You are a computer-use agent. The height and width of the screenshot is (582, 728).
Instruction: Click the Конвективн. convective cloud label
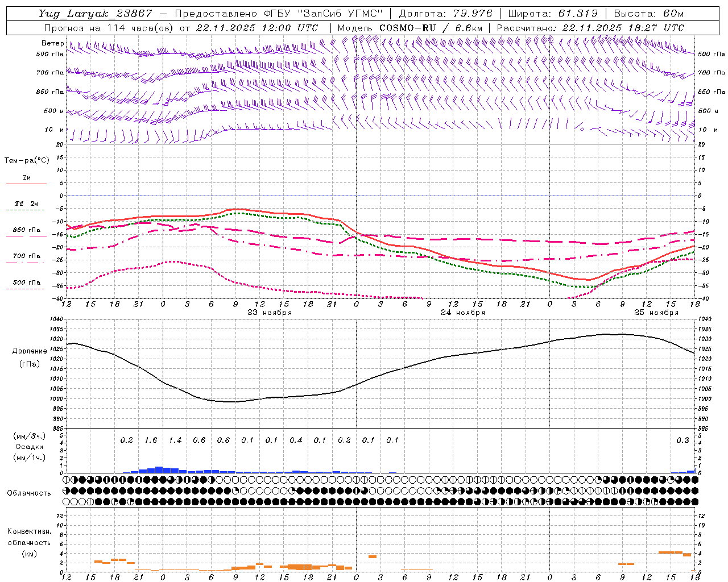pos(29,531)
